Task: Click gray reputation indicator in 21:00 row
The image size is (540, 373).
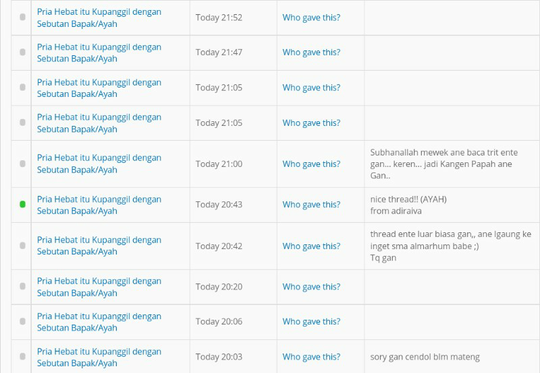Action: (x=23, y=164)
